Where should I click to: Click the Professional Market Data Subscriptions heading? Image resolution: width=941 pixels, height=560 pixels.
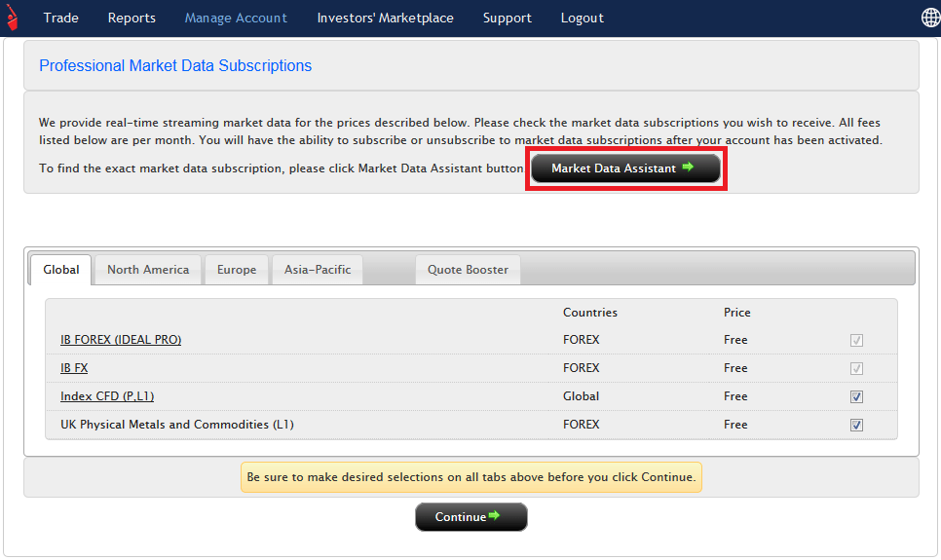click(x=175, y=65)
